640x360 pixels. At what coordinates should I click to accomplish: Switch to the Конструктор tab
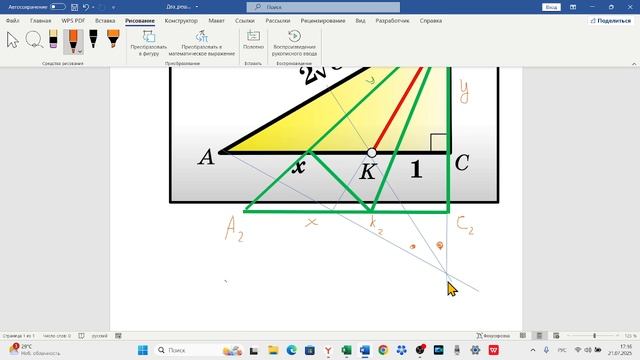[181, 20]
